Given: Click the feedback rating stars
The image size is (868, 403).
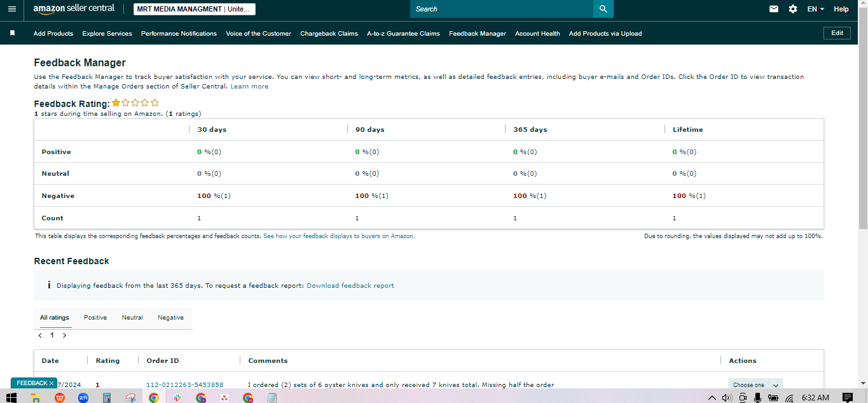Looking at the screenshot, I should point(135,103).
